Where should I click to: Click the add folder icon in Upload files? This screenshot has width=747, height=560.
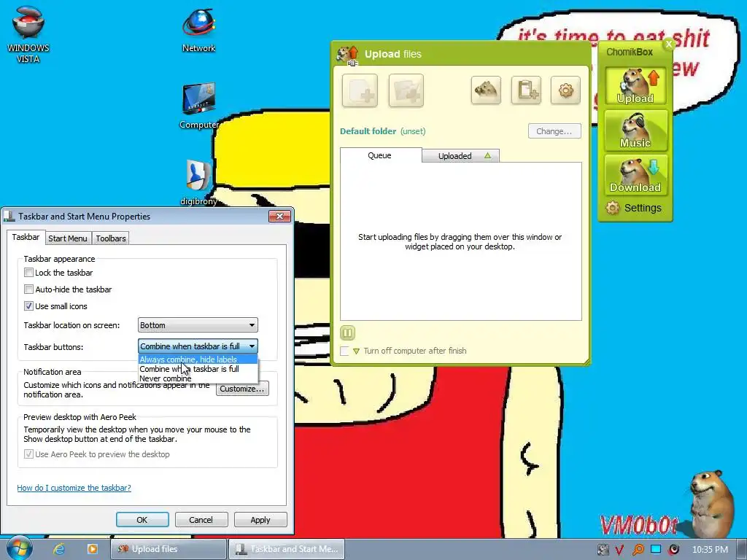(406, 90)
